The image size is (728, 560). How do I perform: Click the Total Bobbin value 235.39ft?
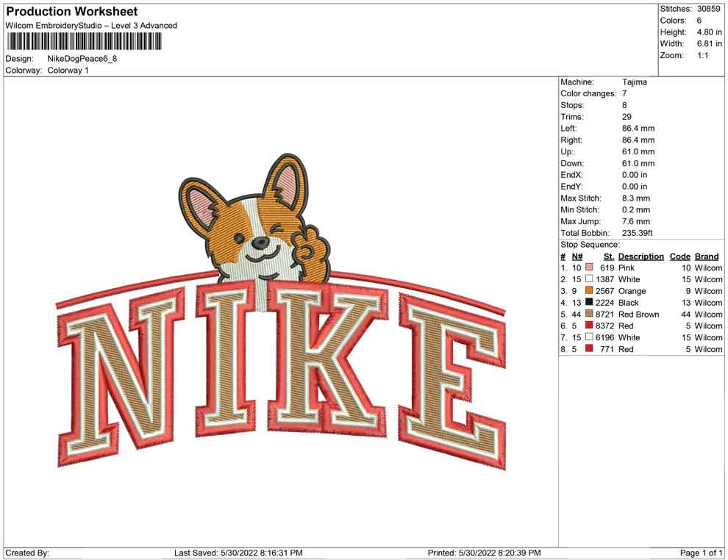point(638,232)
